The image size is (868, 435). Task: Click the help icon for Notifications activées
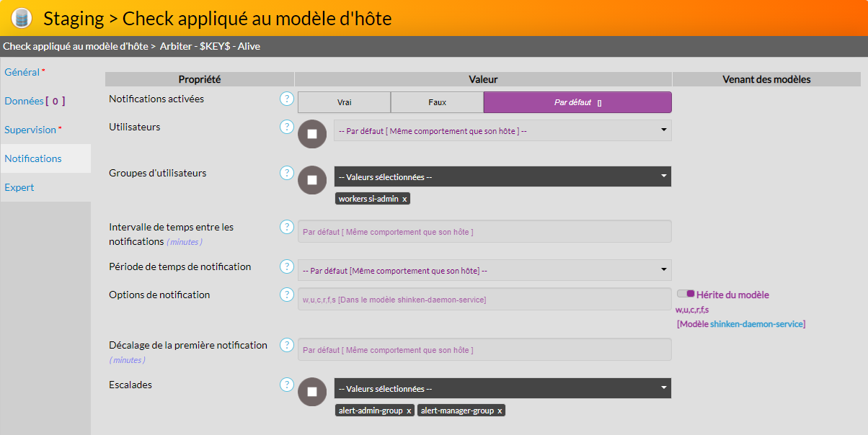coord(287,99)
